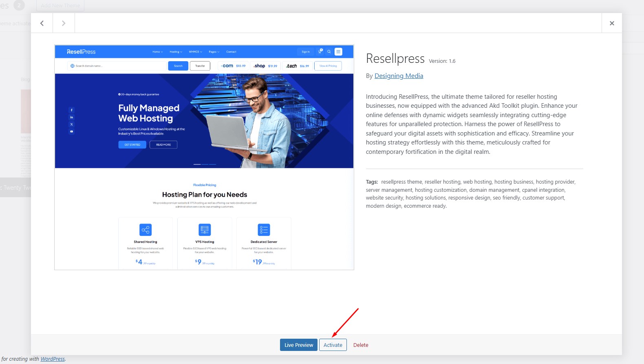Screen dimensions: 644x364
Task: Expand the Hosting dropdown in preview nav
Action: click(176, 52)
